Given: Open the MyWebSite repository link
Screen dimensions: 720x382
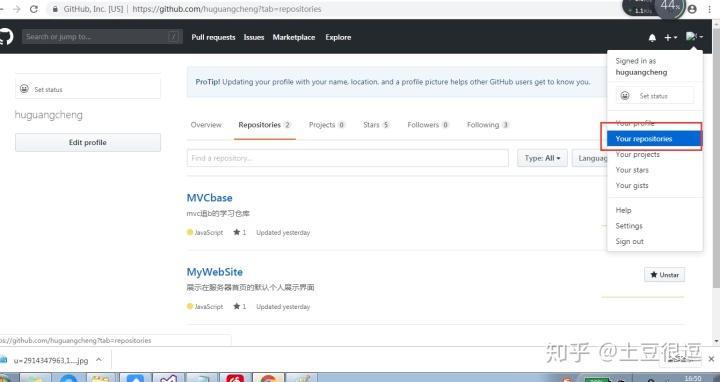Looking at the screenshot, I should coord(214,272).
